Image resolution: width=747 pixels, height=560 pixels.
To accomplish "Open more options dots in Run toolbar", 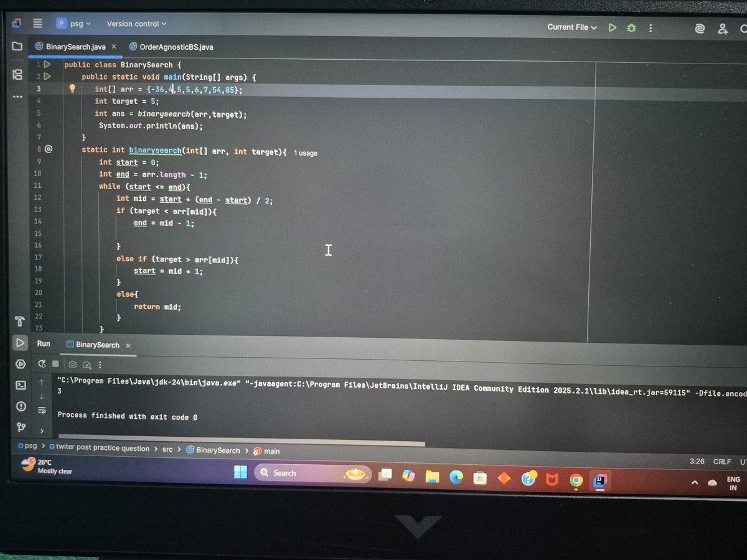I will tap(100, 365).
